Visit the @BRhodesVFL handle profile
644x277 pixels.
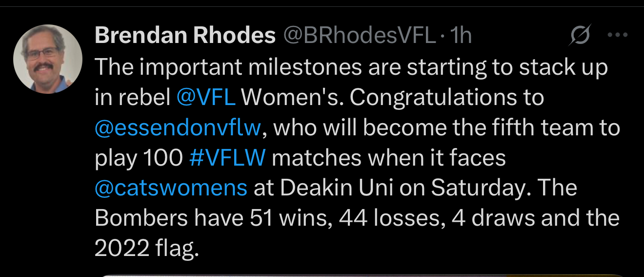[359, 36]
